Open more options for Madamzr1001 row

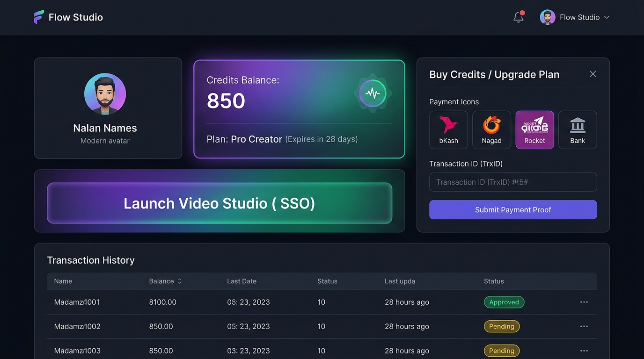pyautogui.click(x=584, y=302)
